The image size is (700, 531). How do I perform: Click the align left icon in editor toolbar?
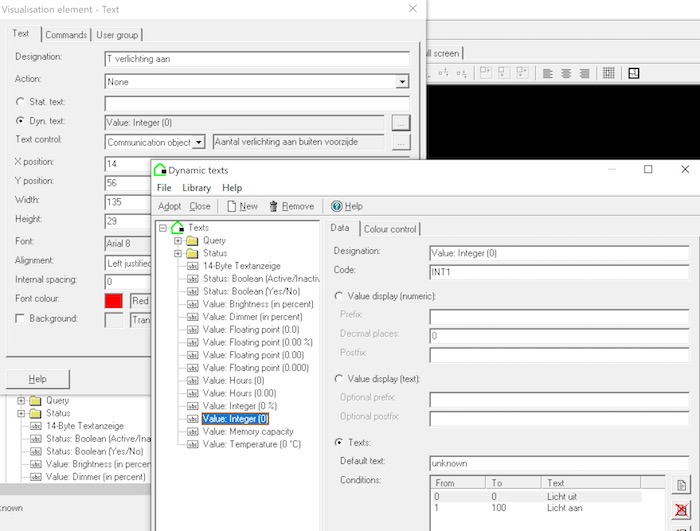click(547, 74)
